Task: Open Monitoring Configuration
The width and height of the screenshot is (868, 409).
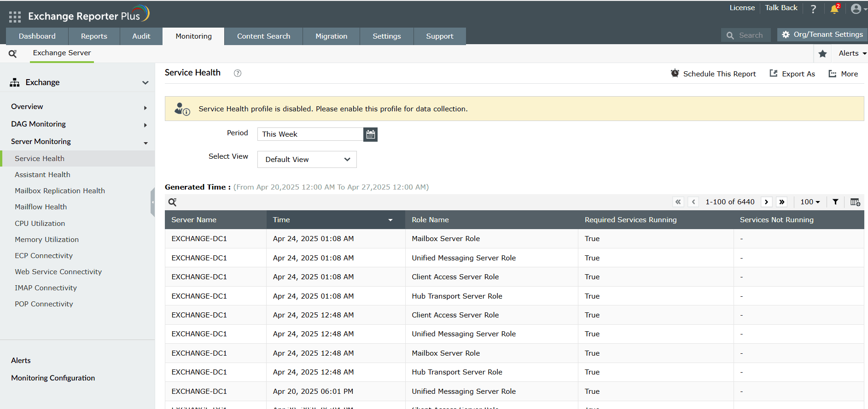Action: pyautogui.click(x=53, y=378)
